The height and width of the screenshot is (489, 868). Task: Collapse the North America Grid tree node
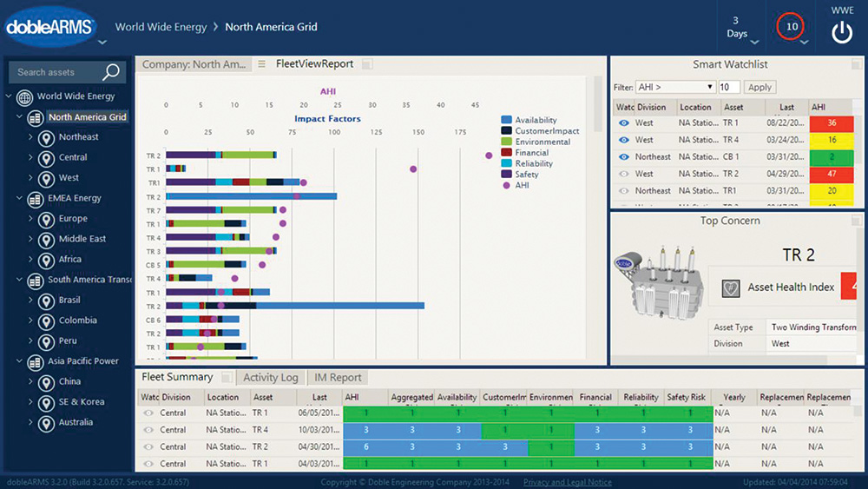(x=19, y=117)
